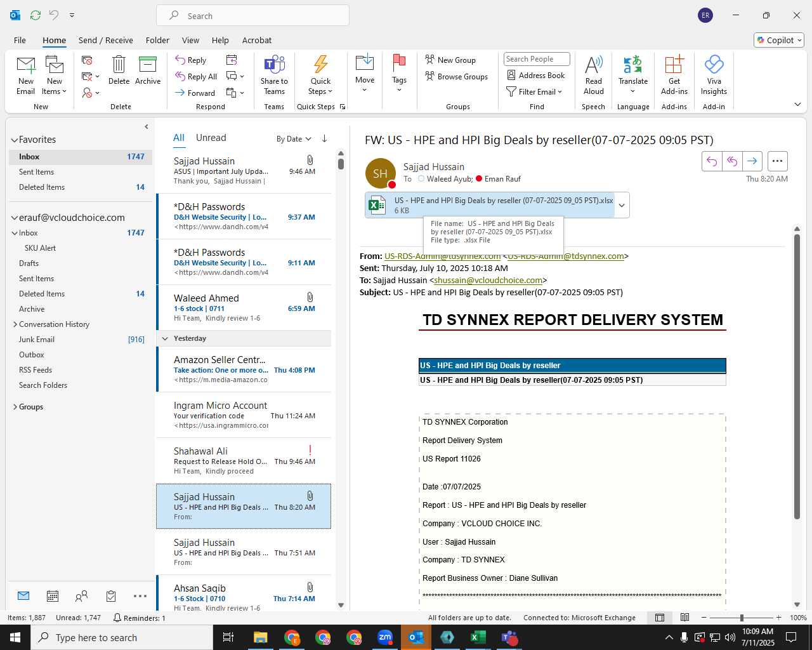This screenshot has height=650, width=812.
Task: Open File Explorer from taskbar
Action: (261, 637)
